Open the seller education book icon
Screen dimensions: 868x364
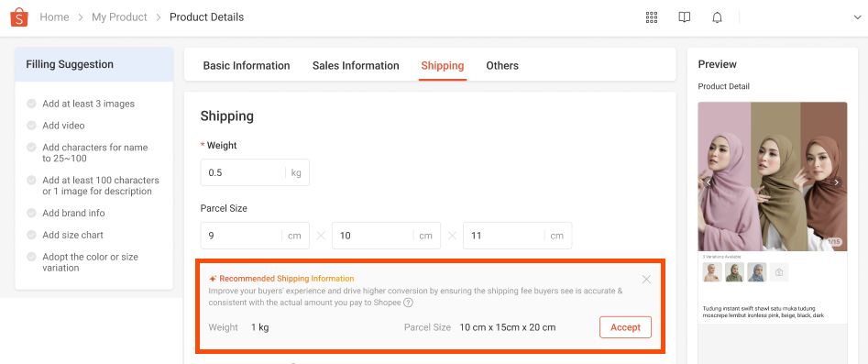tap(684, 17)
